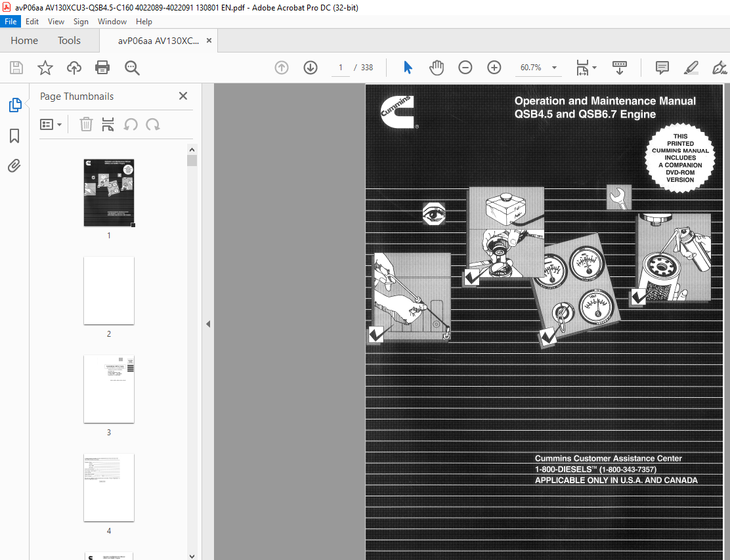
Task: Click the insert page break icon in thumbnails
Action: (108, 124)
